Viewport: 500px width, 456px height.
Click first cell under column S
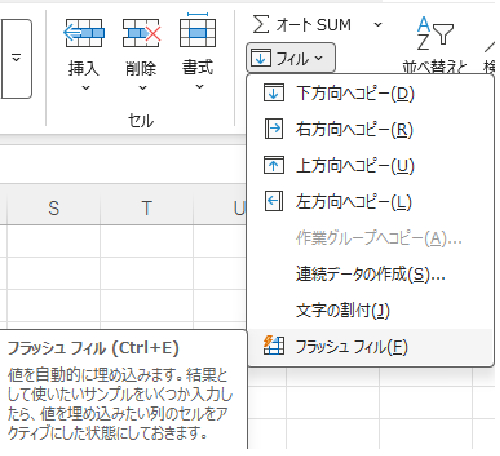[x=54, y=241]
